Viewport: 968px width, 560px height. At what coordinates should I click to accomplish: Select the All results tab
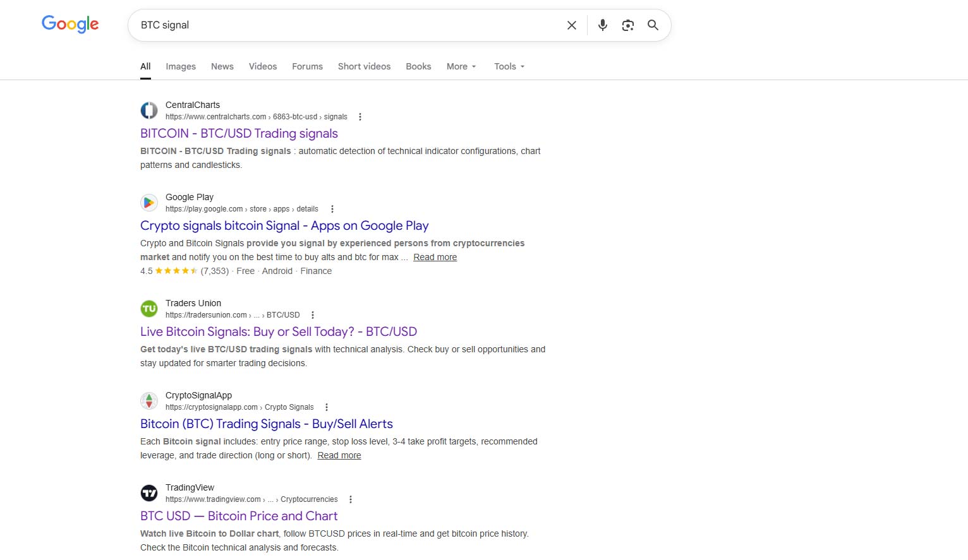click(x=145, y=66)
